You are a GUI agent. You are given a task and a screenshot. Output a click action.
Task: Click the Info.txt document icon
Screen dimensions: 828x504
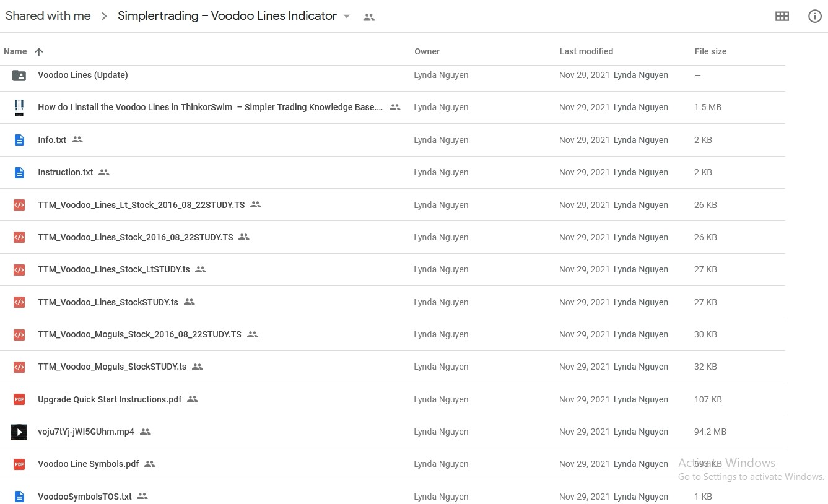pyautogui.click(x=19, y=140)
